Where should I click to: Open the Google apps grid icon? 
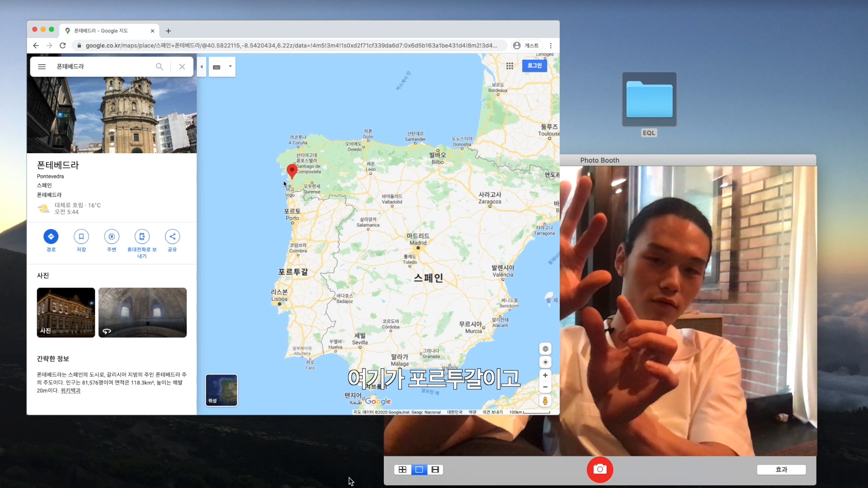pyautogui.click(x=509, y=66)
